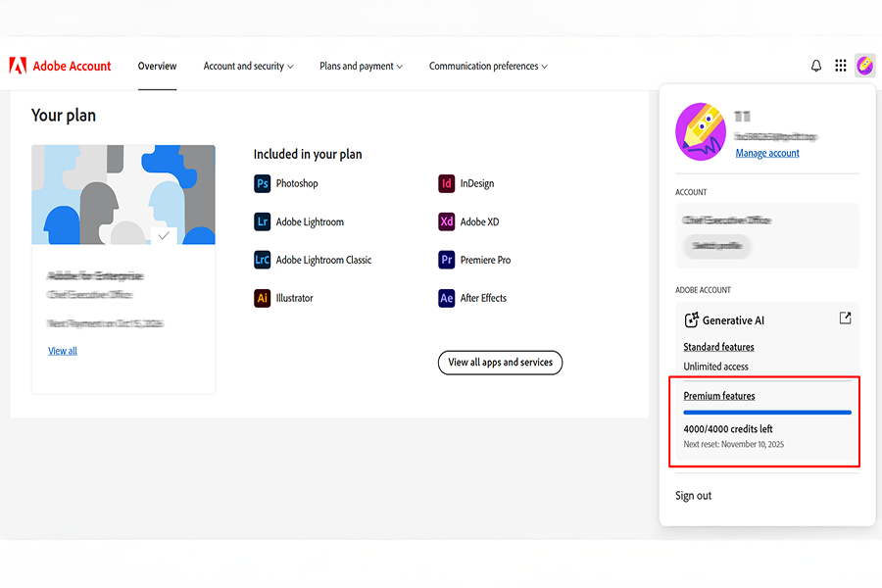This screenshot has width=882, height=588.
Task: Open the apps grid launcher
Action: pos(841,66)
